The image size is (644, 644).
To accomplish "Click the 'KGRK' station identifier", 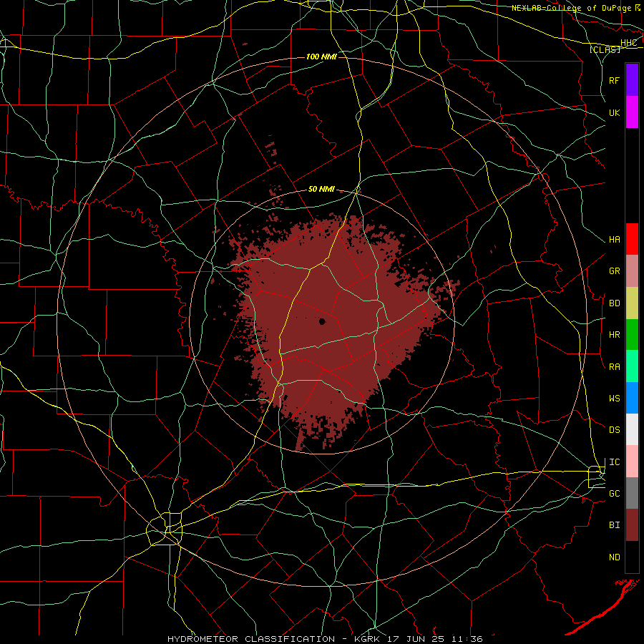I will 366,639.
